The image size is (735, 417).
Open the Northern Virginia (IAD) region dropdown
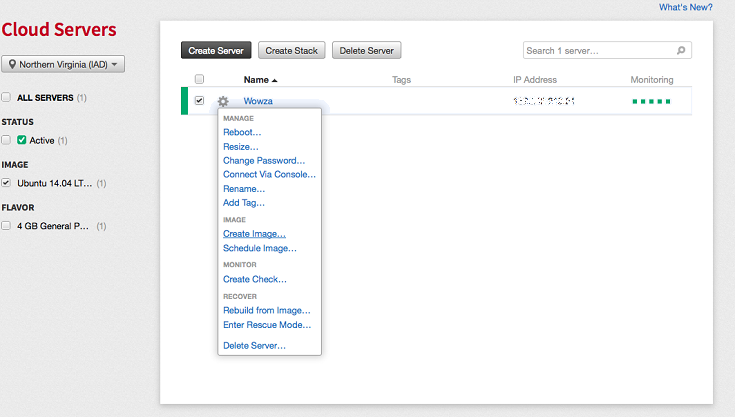pyautogui.click(x=64, y=65)
